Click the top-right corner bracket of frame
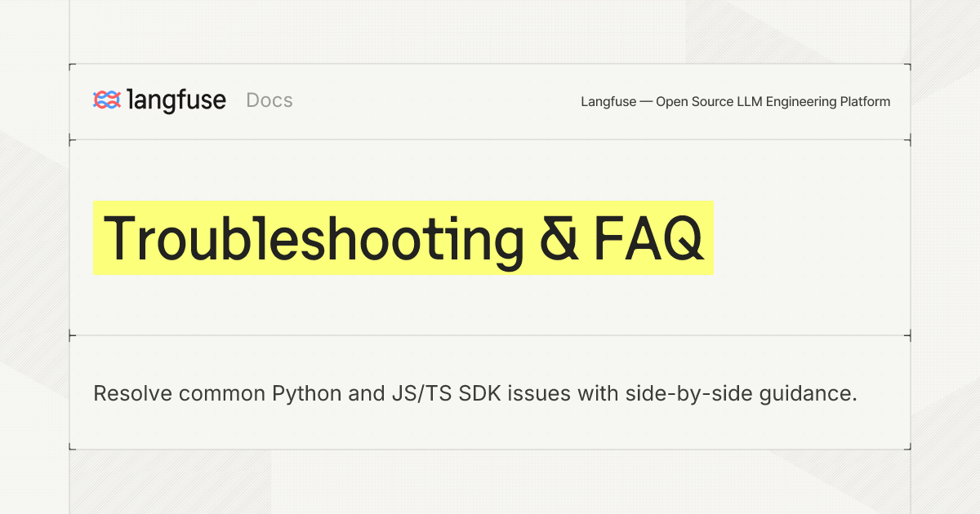 click(906, 68)
